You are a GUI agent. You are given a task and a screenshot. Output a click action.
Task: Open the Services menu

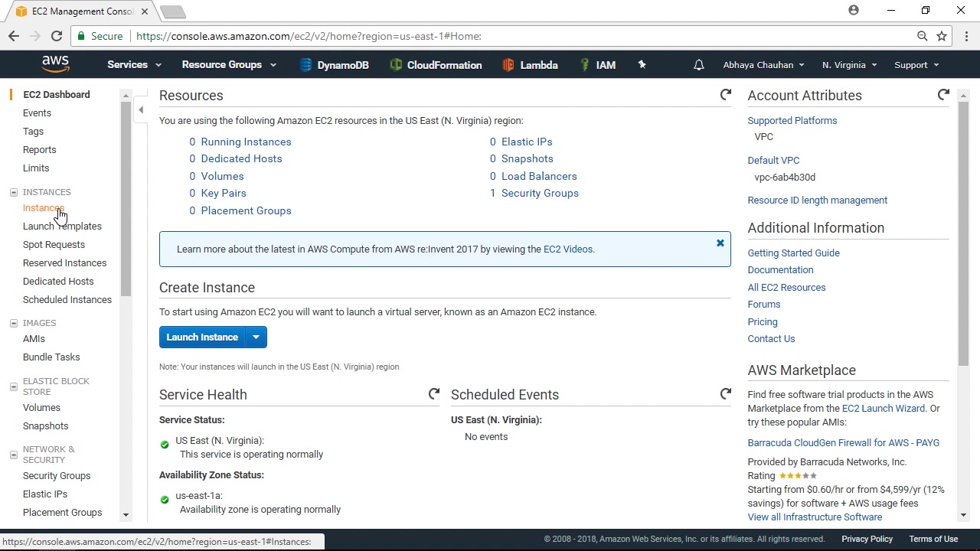tap(134, 65)
